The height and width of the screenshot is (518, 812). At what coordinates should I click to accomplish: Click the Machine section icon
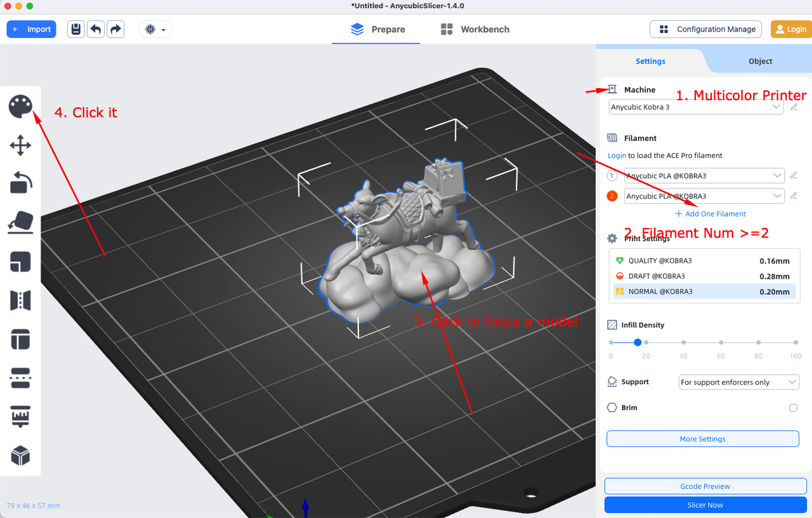[x=612, y=90]
